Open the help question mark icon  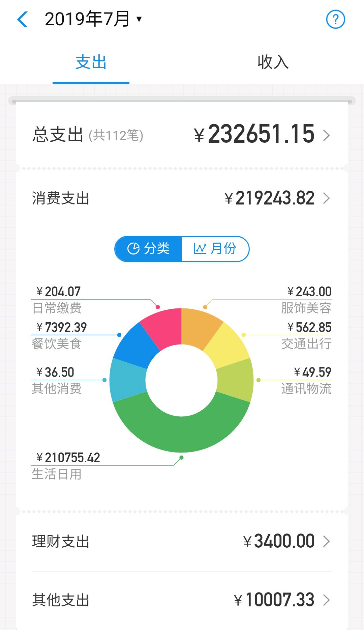(335, 19)
